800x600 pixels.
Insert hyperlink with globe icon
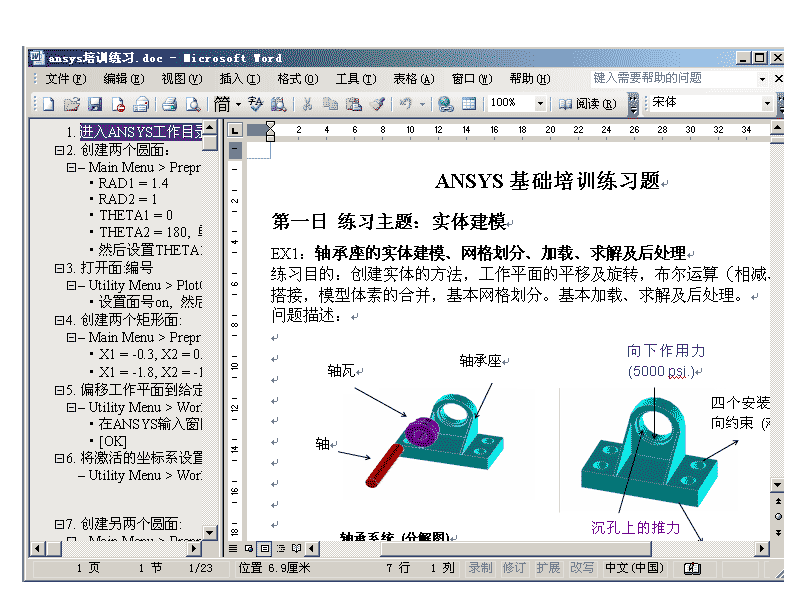pyautogui.click(x=445, y=104)
